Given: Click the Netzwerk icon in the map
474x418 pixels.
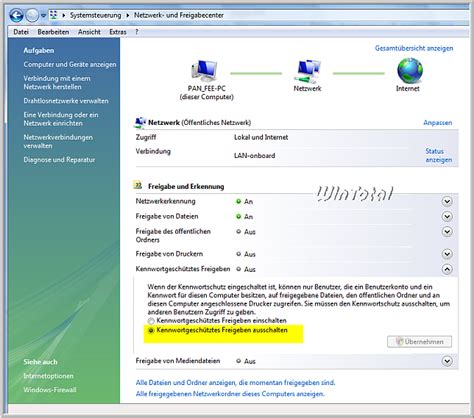Looking at the screenshot, I should 307,71.
